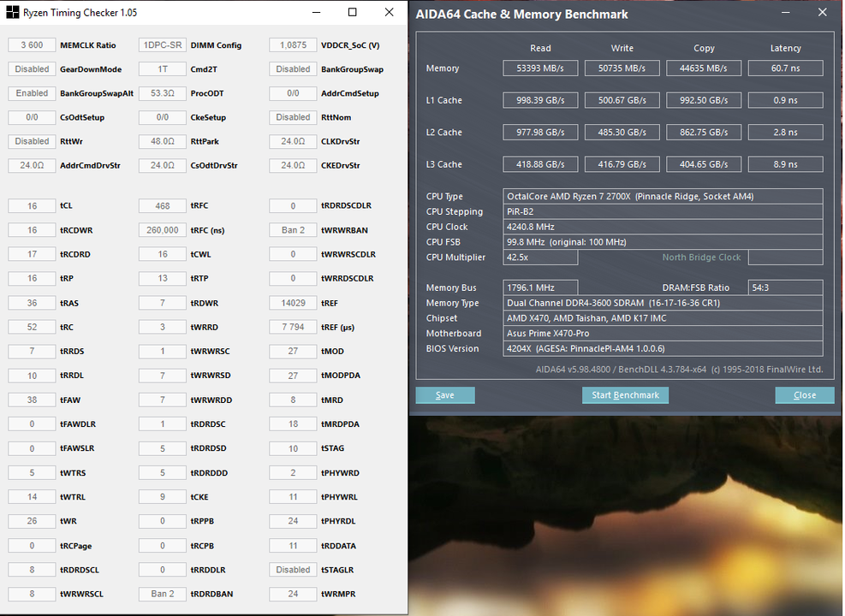Click the tRDRDBAN Ban 2 field
This screenshot has width=845, height=616.
tap(162, 594)
